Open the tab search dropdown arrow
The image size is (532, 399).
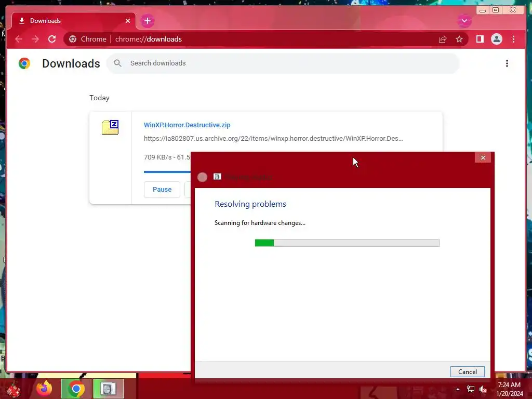tap(464, 21)
